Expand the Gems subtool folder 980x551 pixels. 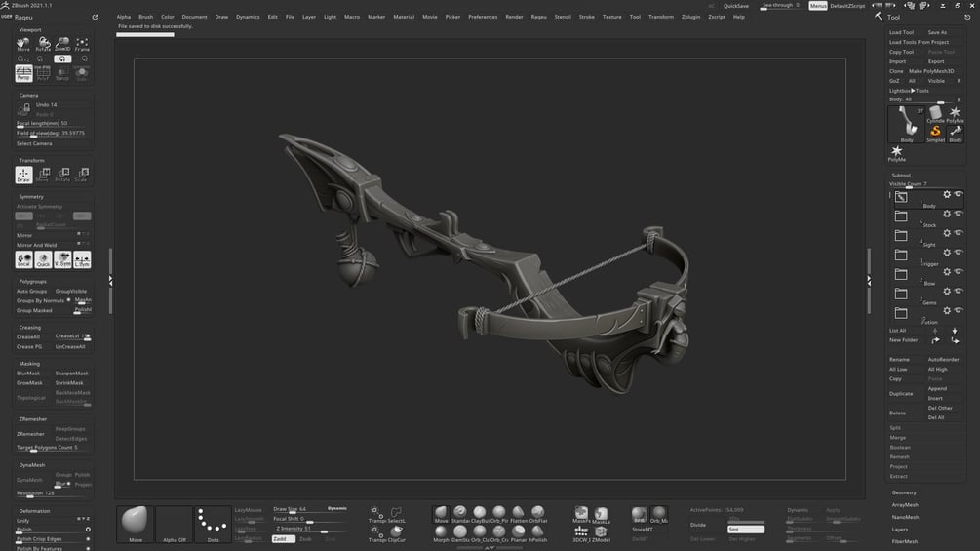[901, 295]
